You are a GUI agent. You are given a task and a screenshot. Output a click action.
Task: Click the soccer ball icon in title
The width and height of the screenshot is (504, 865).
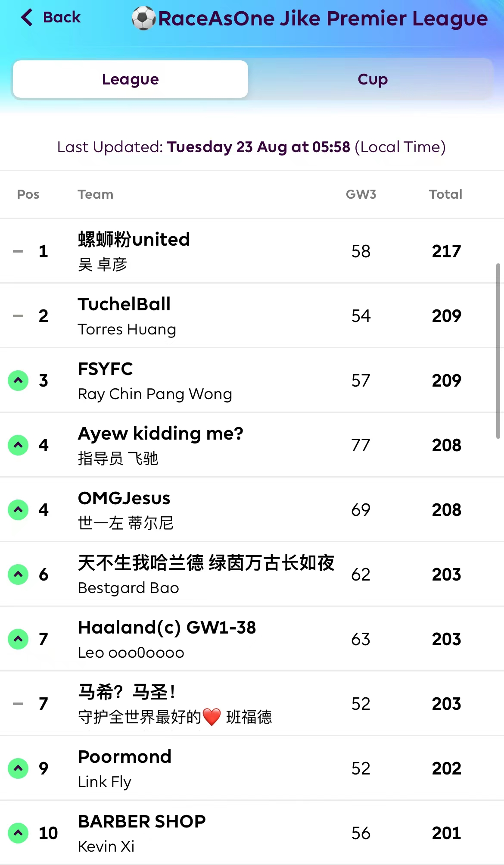(143, 18)
